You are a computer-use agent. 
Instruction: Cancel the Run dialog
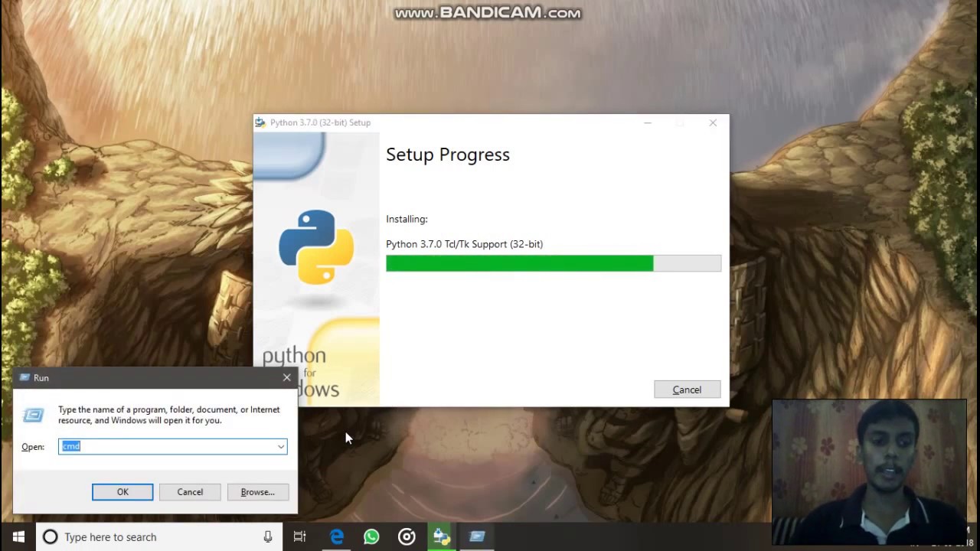pos(190,492)
